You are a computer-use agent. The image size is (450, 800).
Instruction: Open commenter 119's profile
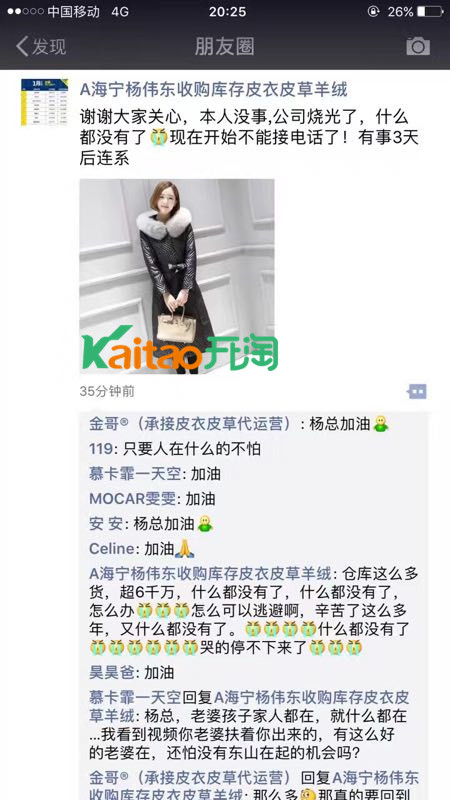(101, 449)
